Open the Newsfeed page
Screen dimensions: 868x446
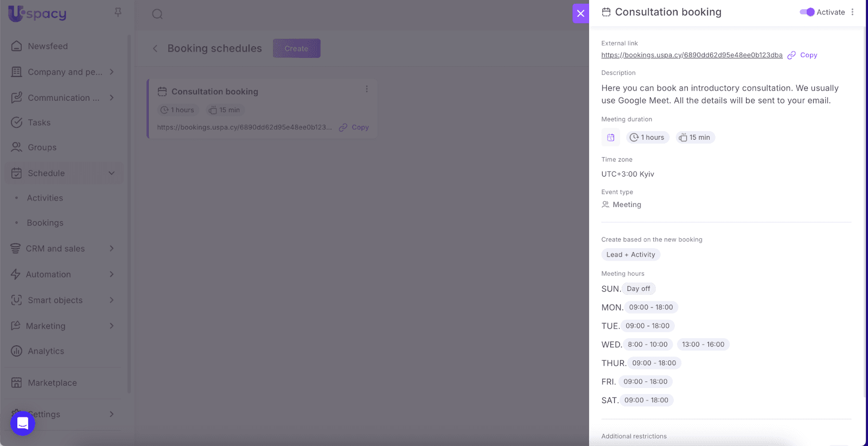click(x=48, y=46)
